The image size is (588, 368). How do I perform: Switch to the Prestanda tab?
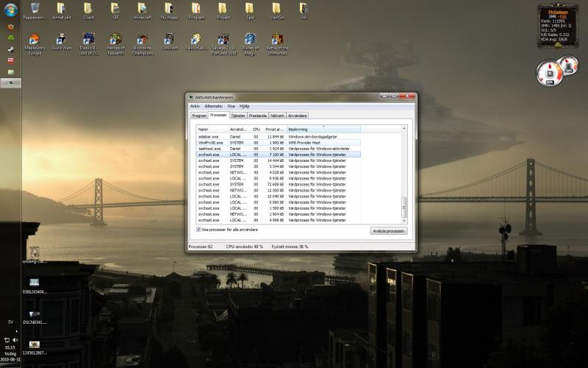click(257, 116)
